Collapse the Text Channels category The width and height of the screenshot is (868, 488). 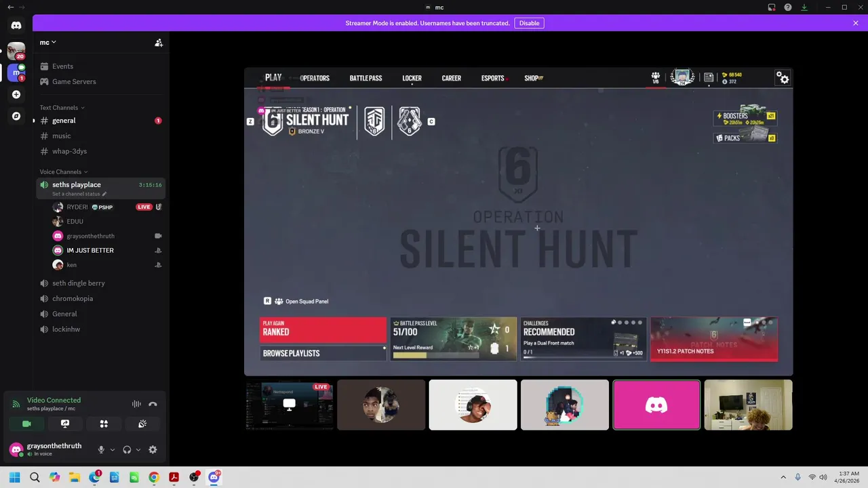click(62, 108)
